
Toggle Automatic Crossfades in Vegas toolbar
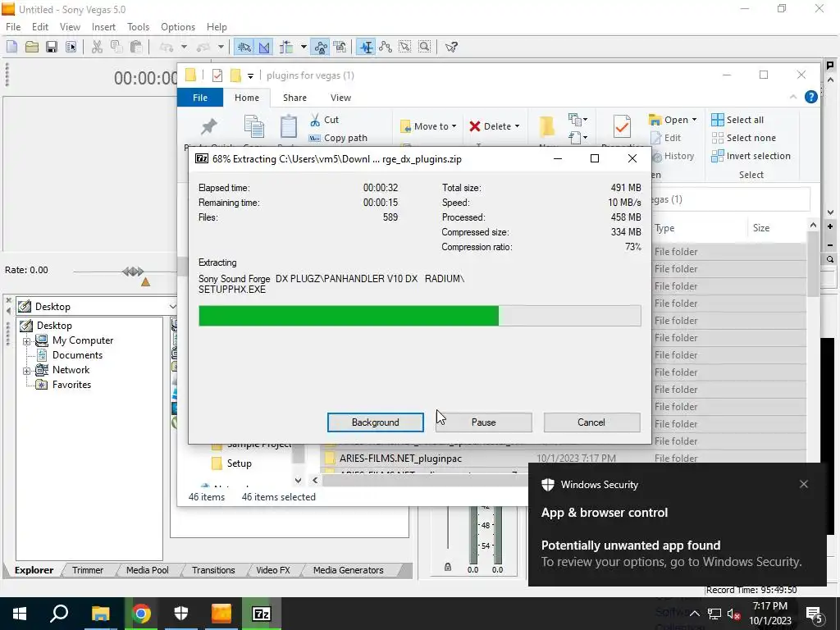264,47
